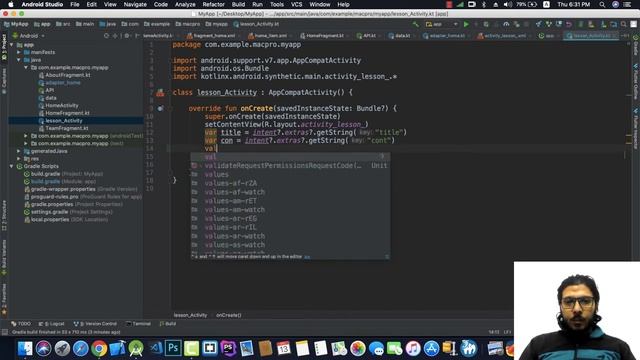Collapse the java folder
This screenshot has width=640, height=360.
pos(19,60)
